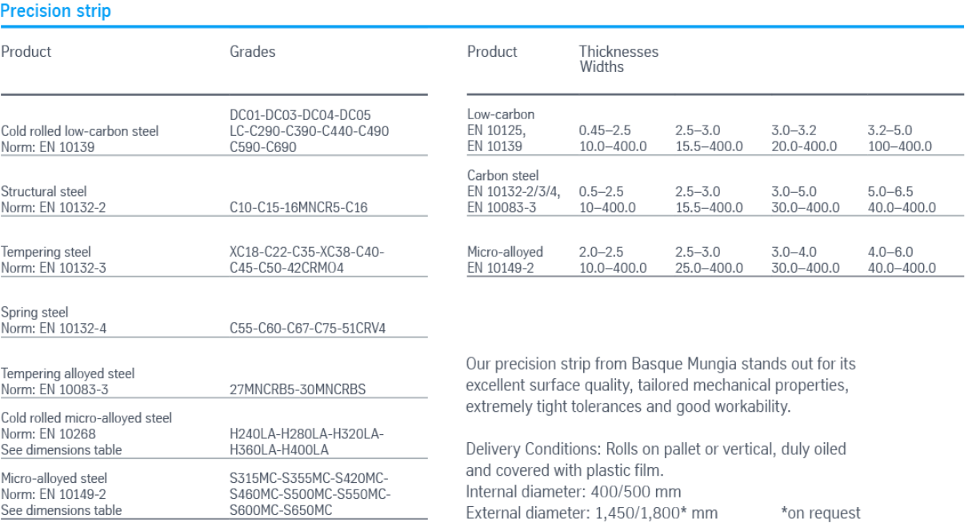This screenshot has height=531, width=980.
Task: Click the Precision strip heading
Action: pyautogui.click(x=55, y=11)
